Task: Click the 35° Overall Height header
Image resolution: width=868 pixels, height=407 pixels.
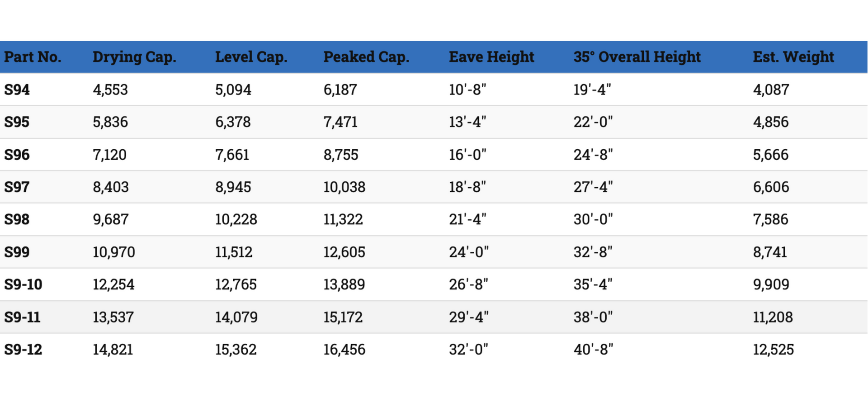Action: click(x=637, y=57)
